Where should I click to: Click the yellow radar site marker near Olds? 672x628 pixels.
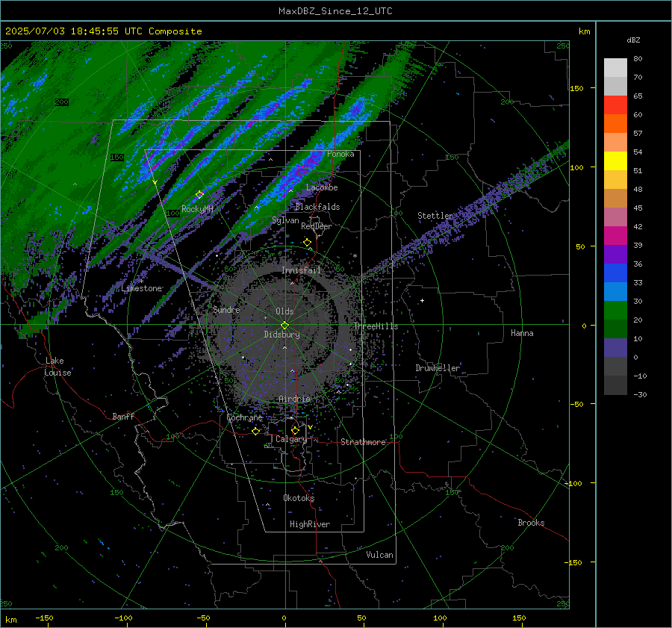click(x=284, y=325)
